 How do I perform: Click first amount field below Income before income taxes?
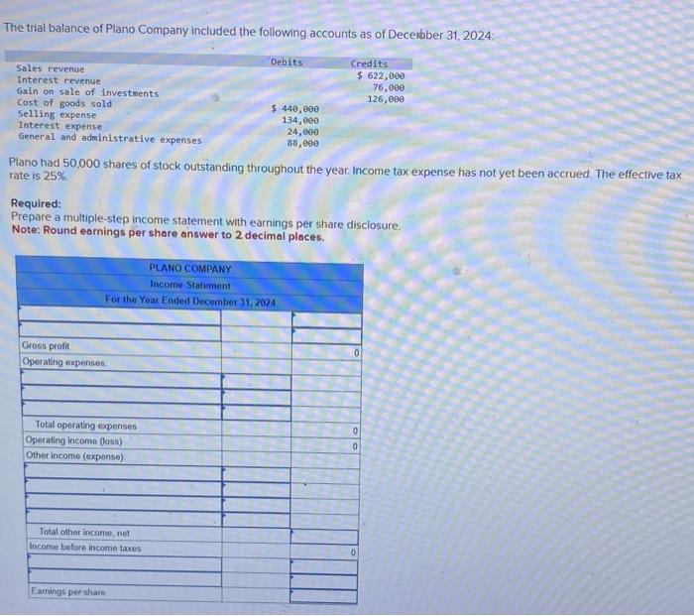click(324, 566)
